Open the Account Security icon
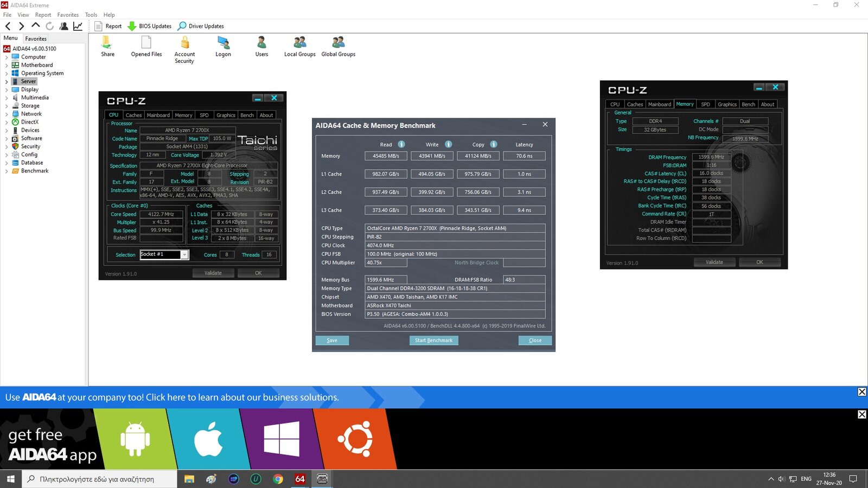 (184, 50)
